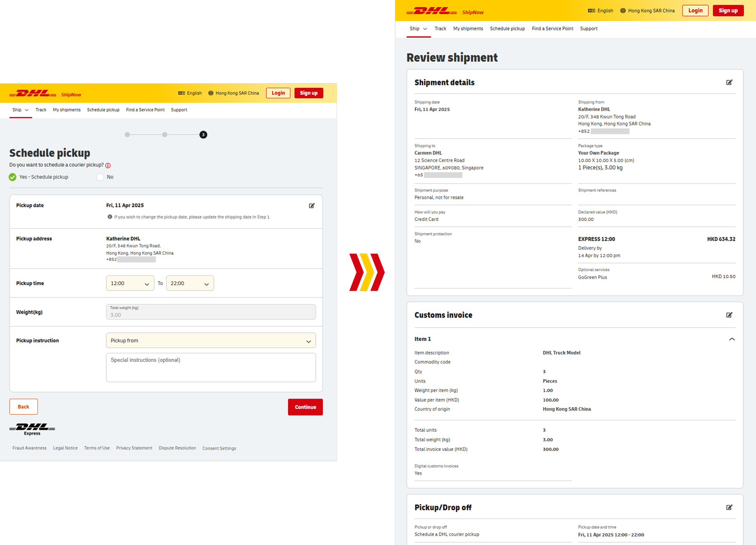Screen dimensions: 756x545
Task: Click GoGreen Plus optional service text
Action: pos(592,277)
